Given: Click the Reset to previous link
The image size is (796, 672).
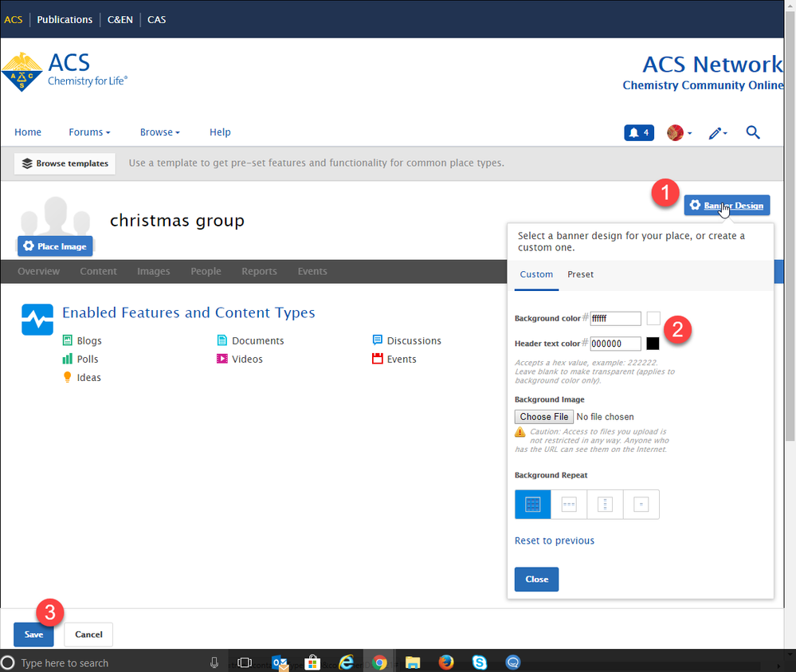Looking at the screenshot, I should pyautogui.click(x=555, y=540).
